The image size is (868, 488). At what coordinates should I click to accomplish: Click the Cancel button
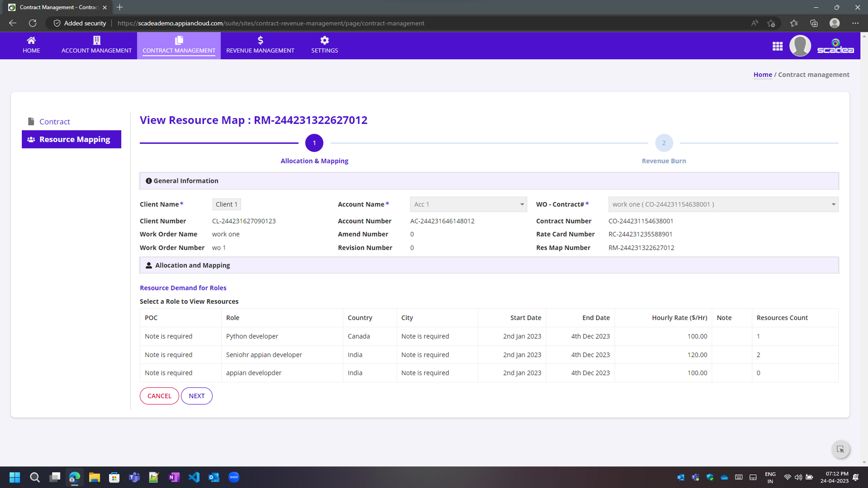pyautogui.click(x=159, y=396)
